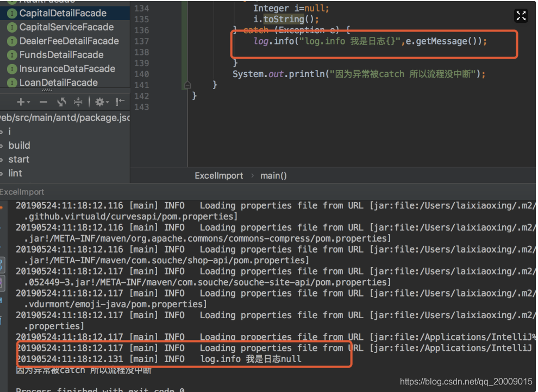Click the collapse all icon in npm toolbar

pyautogui.click(x=78, y=102)
